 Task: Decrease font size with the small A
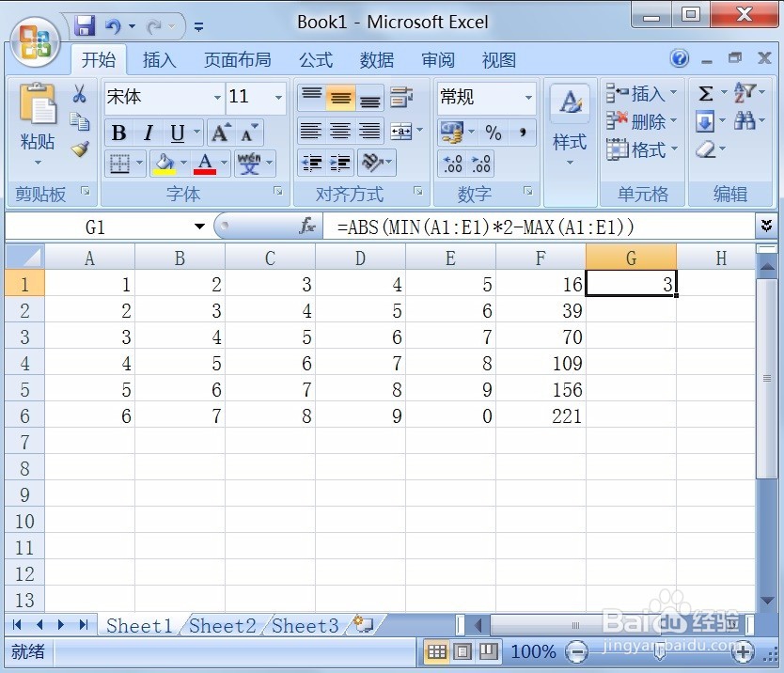tap(249, 133)
